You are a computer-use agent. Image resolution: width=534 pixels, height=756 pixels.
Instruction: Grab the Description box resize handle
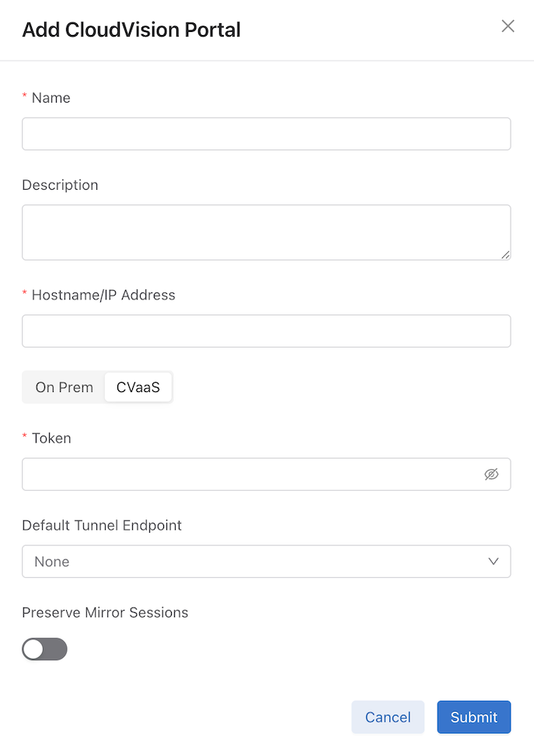[x=506, y=254]
